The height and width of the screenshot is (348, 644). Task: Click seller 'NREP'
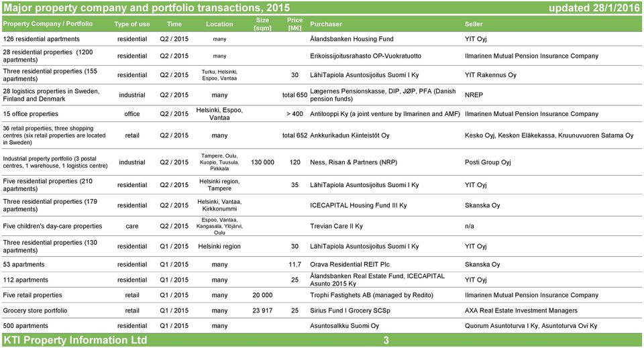coord(474,95)
